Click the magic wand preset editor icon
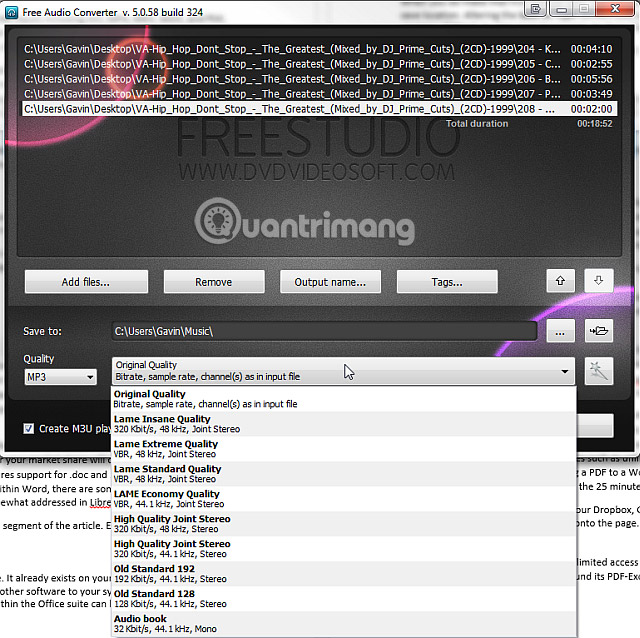This screenshot has width=640, height=638. click(x=599, y=371)
